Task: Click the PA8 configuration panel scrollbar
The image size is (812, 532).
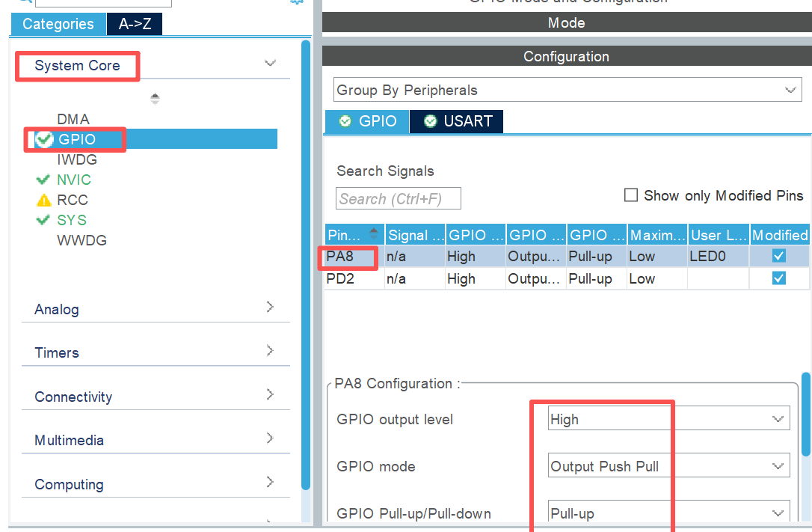Action: pos(806,415)
